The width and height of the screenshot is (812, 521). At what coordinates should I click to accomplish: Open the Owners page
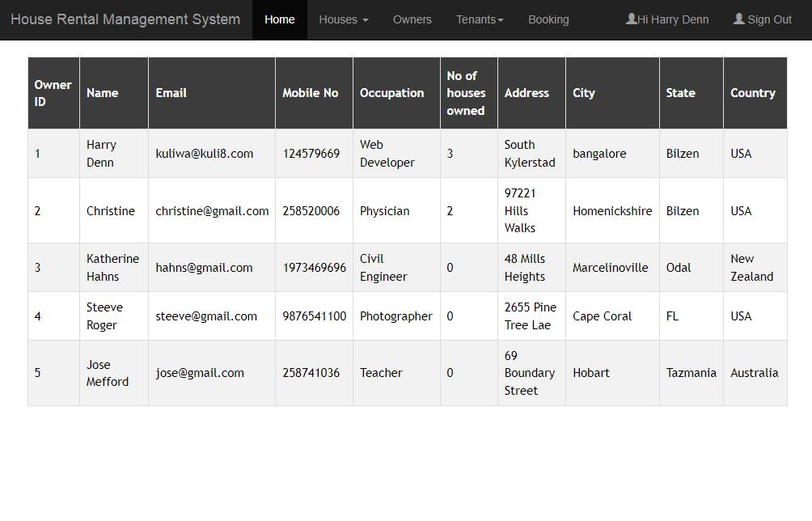[x=412, y=19]
